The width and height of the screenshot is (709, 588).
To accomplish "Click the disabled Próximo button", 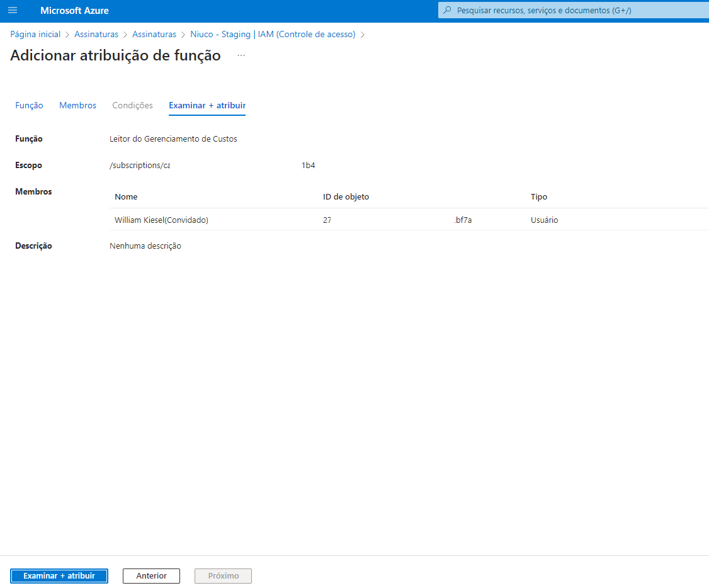I will click(224, 576).
